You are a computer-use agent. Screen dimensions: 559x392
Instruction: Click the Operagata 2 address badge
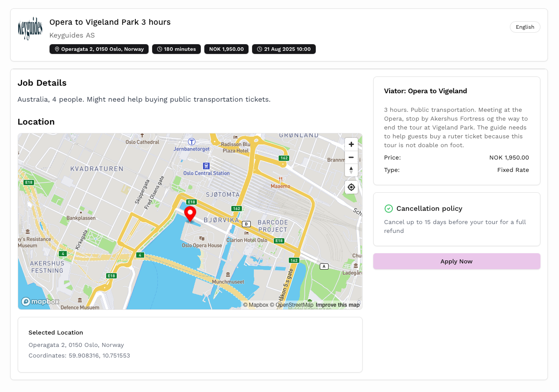click(99, 49)
